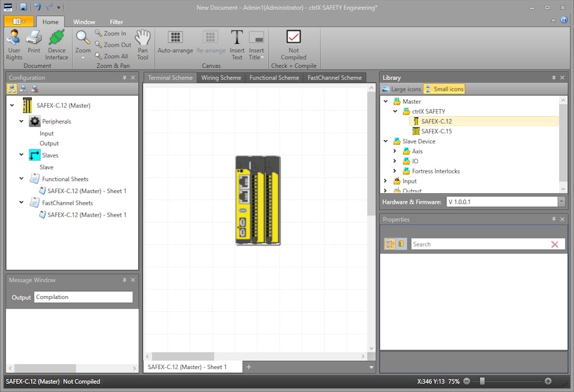Select the Slave tree item
The image size is (574, 392).
tap(47, 167)
